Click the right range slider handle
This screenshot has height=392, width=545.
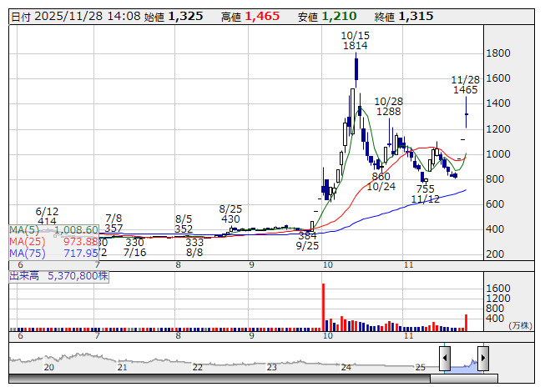coord(482,358)
